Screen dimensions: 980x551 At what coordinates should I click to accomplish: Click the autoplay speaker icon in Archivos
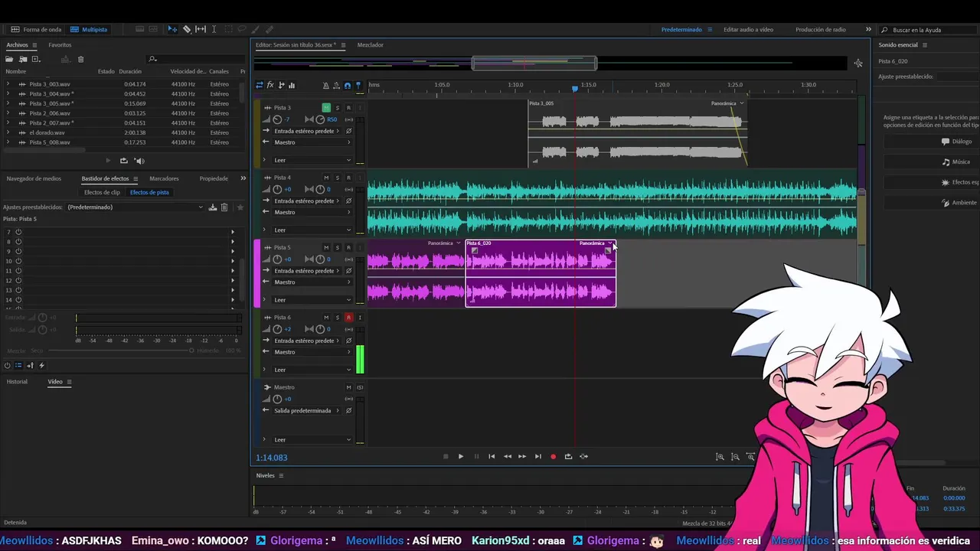[x=139, y=161]
